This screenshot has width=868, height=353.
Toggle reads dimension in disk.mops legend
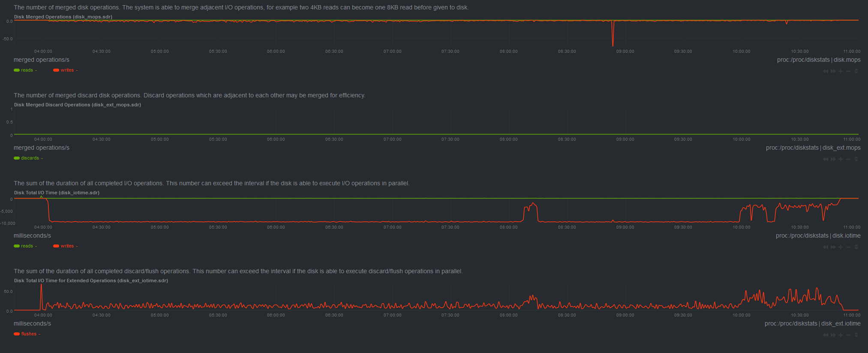tap(25, 70)
